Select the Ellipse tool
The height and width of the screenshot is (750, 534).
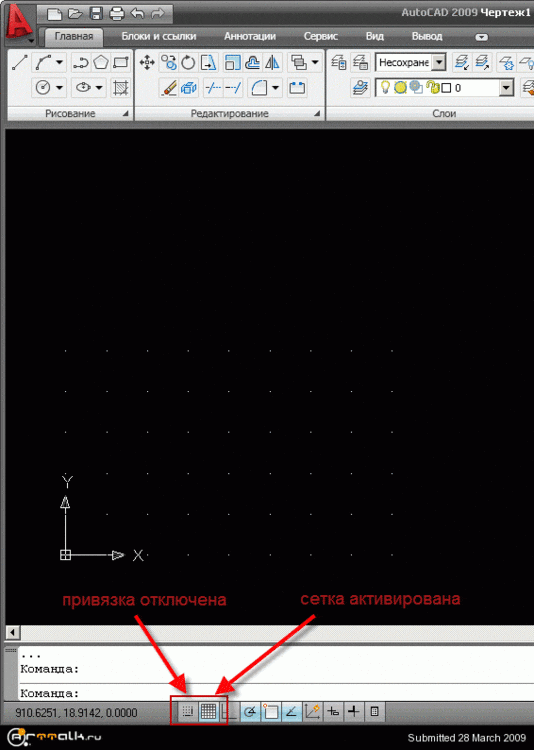click(83, 88)
